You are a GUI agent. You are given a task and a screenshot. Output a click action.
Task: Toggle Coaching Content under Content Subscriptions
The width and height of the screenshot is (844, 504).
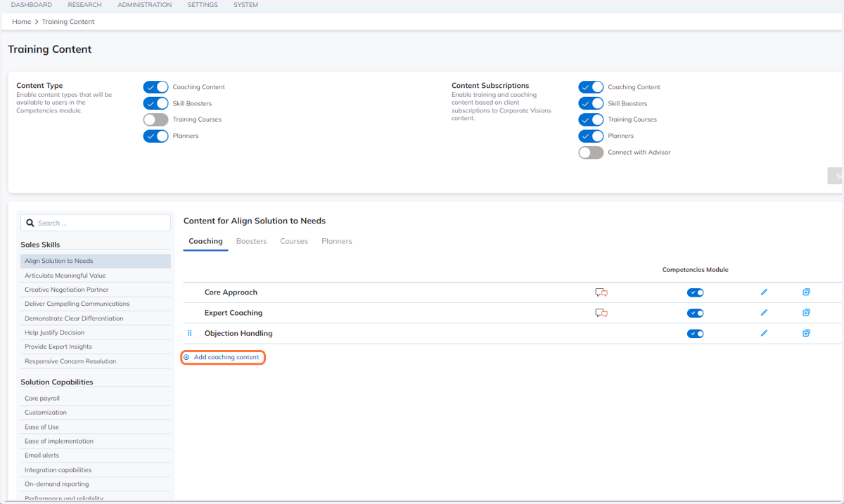point(591,87)
